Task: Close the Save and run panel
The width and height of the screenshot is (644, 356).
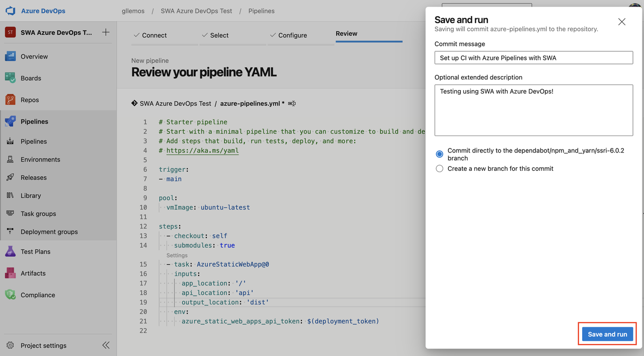Action: (622, 22)
